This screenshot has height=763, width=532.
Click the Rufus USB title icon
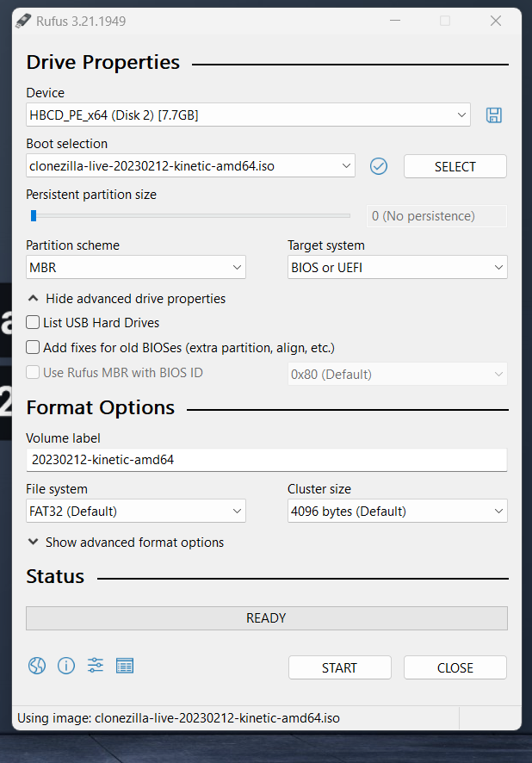(23, 21)
